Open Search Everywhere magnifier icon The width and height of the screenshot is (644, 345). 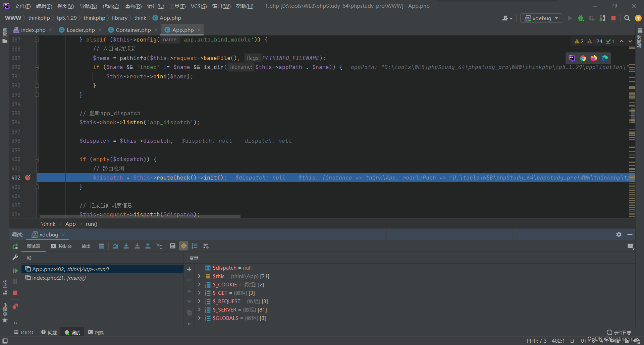click(x=627, y=18)
